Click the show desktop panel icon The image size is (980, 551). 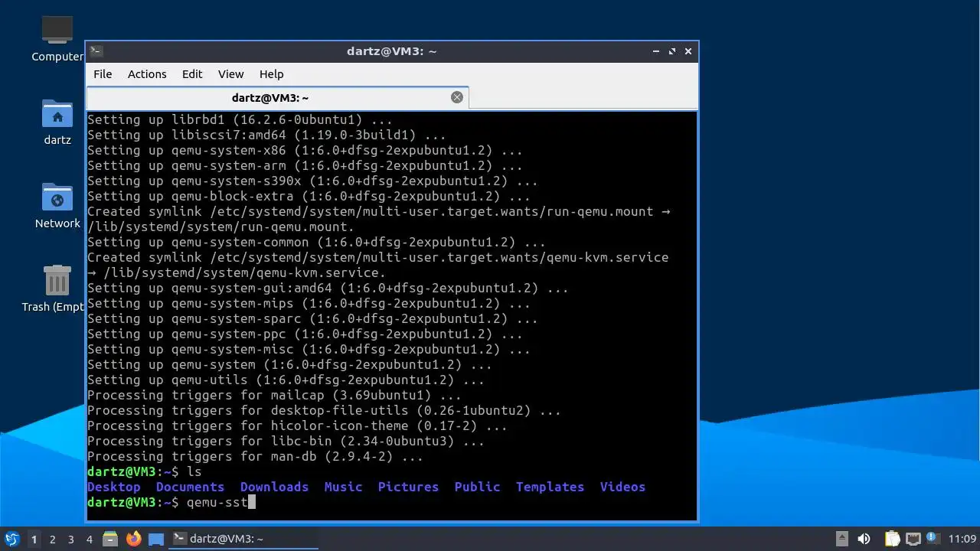tap(156, 539)
